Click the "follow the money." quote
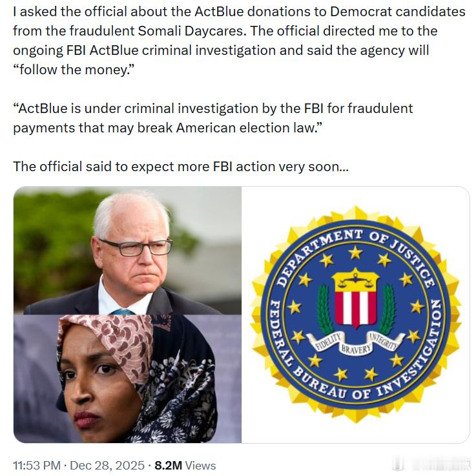Image resolution: width=476 pixels, height=476 pixels. click(74, 70)
